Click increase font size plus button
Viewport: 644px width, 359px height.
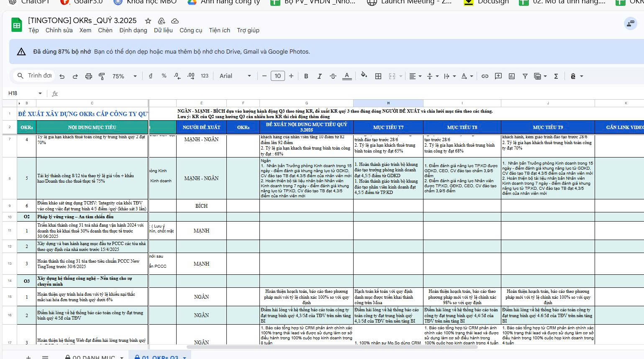(291, 76)
